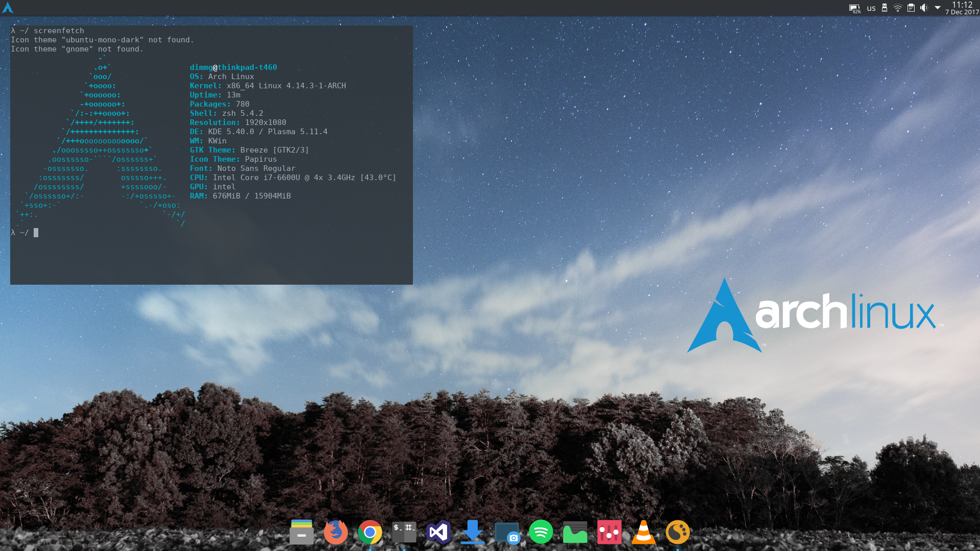Check the removable USB device tray icon
Image resolution: width=980 pixels, height=551 pixels.
(884, 8)
